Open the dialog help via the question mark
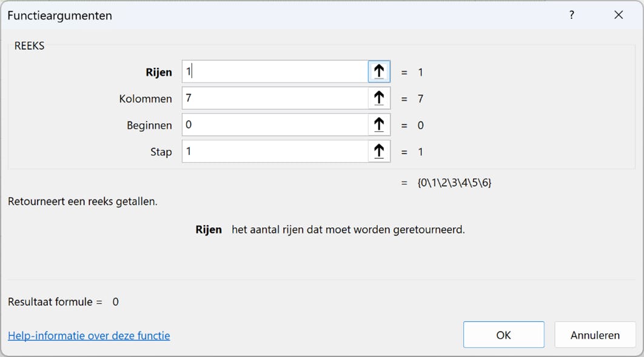 coord(571,15)
